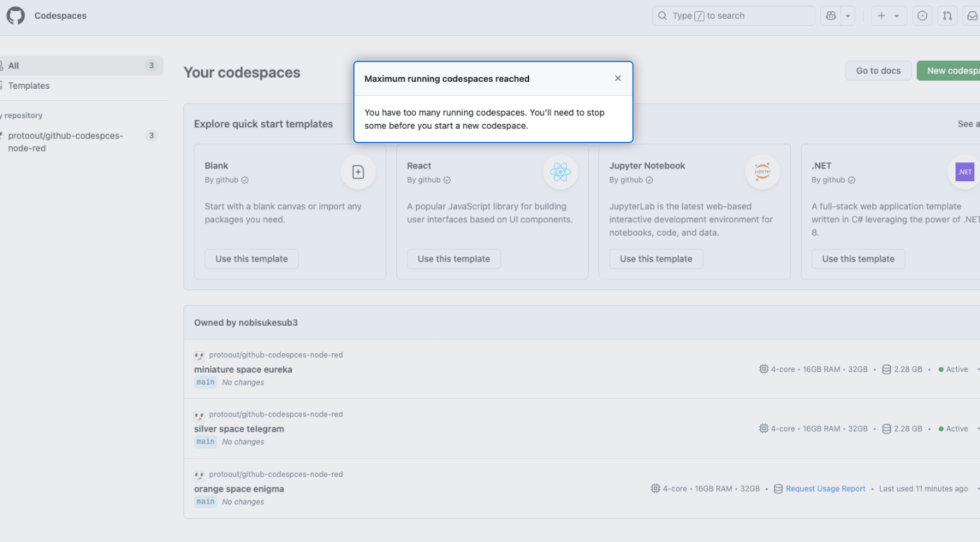Select the Templates sidebar item
The height and width of the screenshot is (542, 980).
click(x=81, y=86)
